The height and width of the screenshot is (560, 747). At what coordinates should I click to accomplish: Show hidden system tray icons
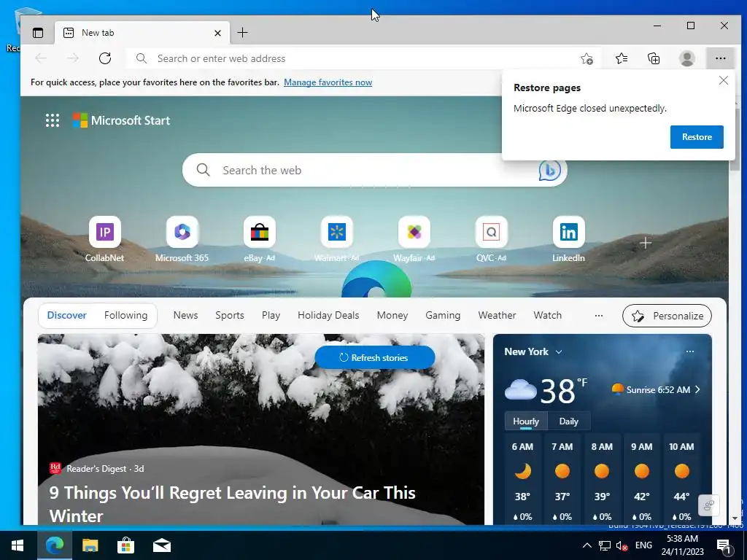pyautogui.click(x=587, y=545)
